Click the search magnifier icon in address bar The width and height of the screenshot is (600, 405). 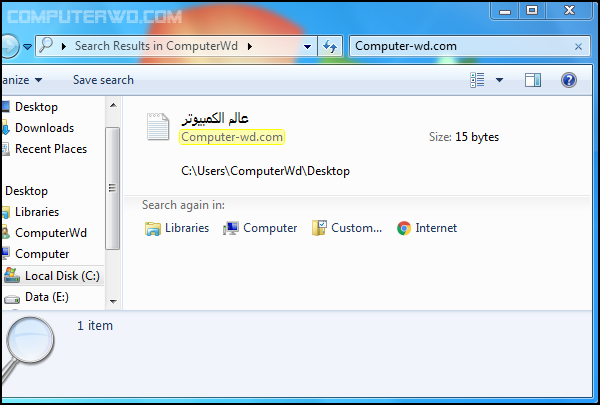click(x=46, y=46)
